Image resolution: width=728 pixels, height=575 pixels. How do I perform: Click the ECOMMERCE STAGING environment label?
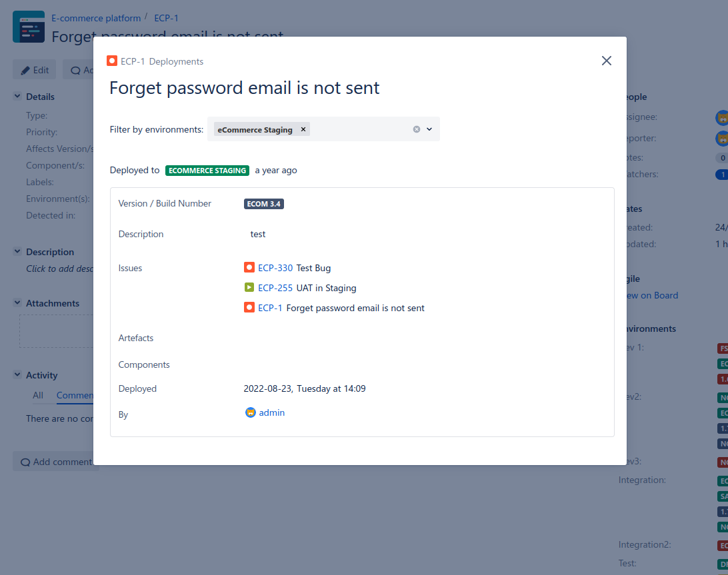pyautogui.click(x=207, y=171)
